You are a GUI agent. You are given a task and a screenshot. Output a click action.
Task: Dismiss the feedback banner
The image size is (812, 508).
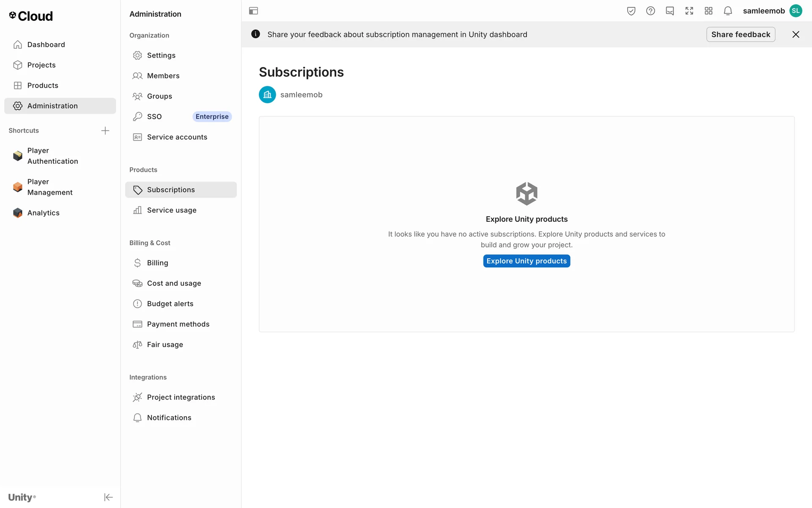tap(796, 34)
